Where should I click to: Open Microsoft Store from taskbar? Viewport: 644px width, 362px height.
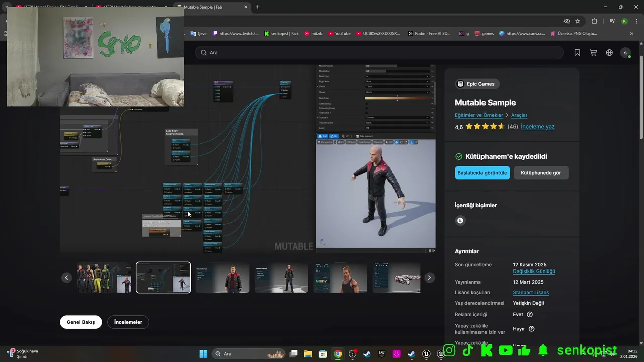pos(323,354)
